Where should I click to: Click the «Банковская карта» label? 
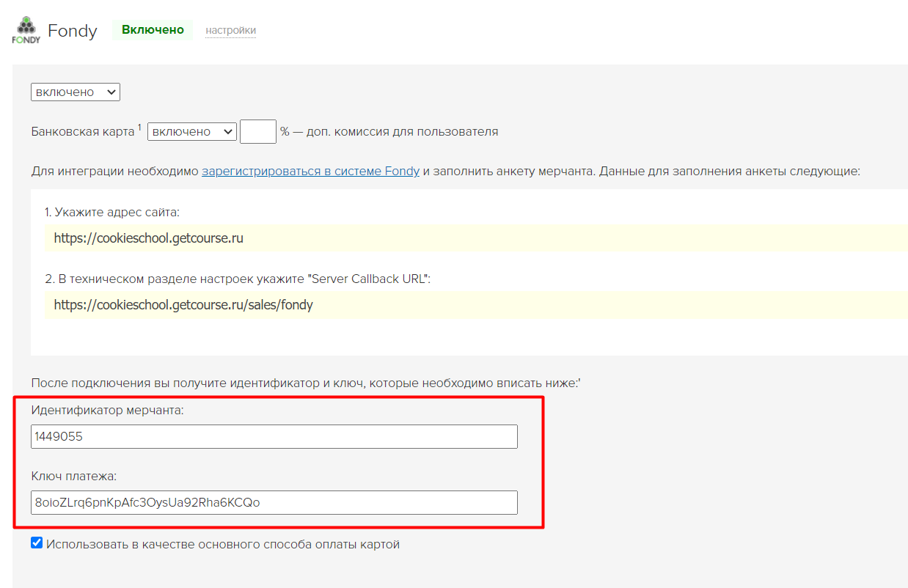[83, 132]
